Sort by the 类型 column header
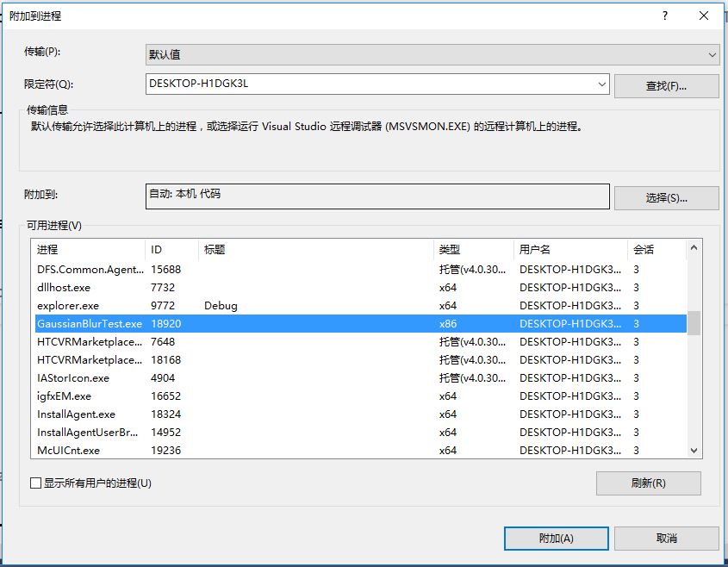Image resolution: width=728 pixels, height=567 pixels. (474, 250)
